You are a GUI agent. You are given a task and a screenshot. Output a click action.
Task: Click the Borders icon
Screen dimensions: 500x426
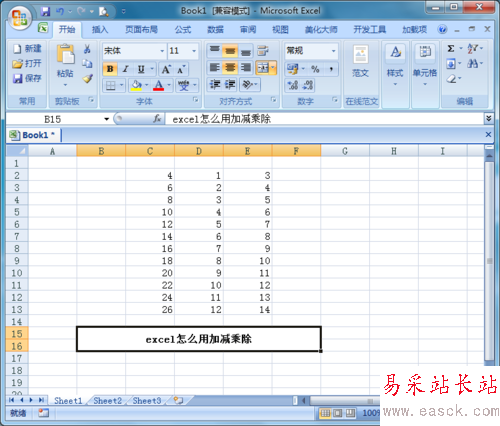click(110, 86)
